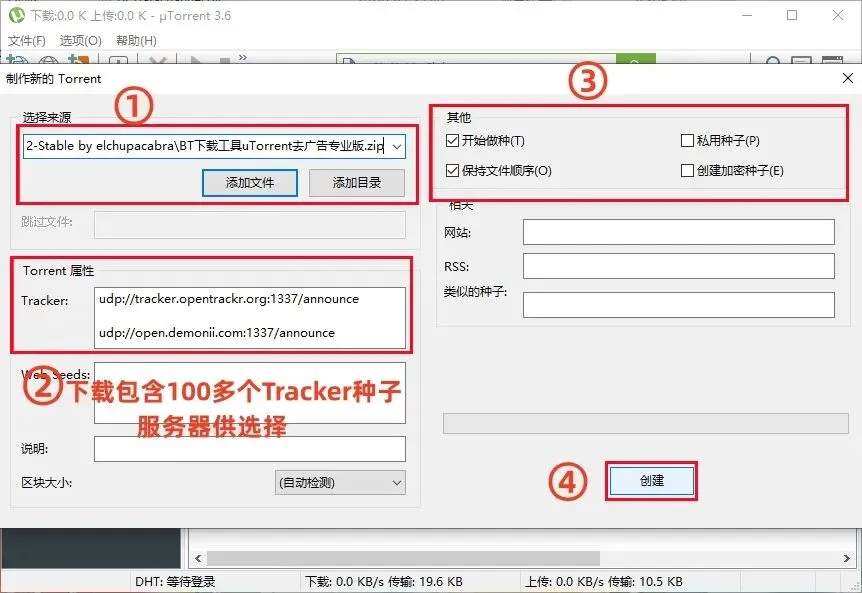Click the 网站 input field
This screenshot has height=593, width=862.
pyautogui.click(x=678, y=232)
